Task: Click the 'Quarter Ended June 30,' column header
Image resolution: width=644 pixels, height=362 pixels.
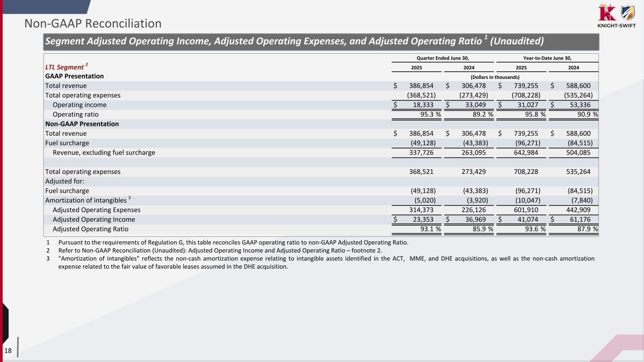Action: 442,58
